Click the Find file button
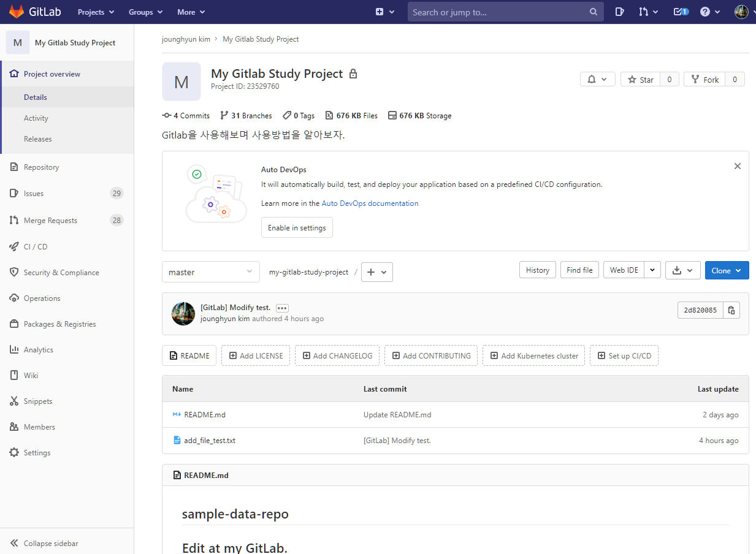756x554 pixels. click(x=579, y=270)
